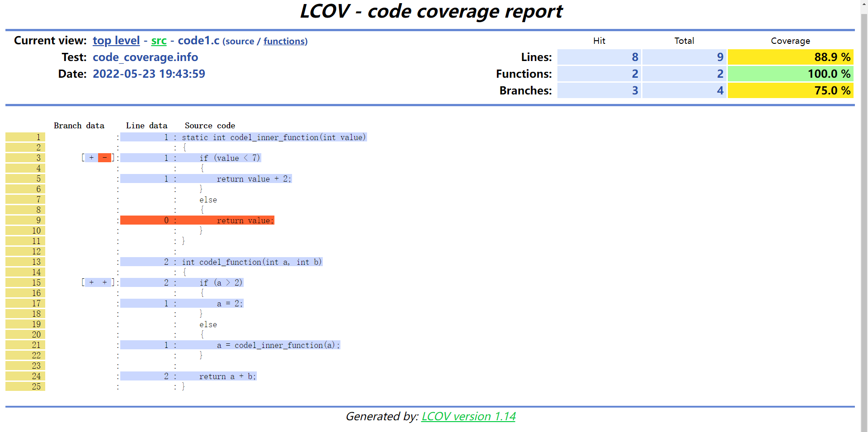Image resolution: width=868 pixels, height=432 pixels.
Task: Click first plus branch marker on line 15
Action: point(92,282)
